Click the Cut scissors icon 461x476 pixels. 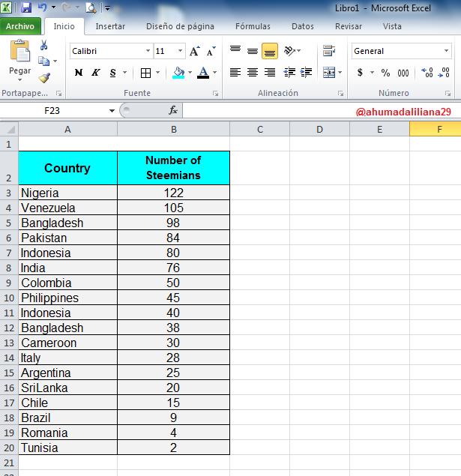pos(43,45)
